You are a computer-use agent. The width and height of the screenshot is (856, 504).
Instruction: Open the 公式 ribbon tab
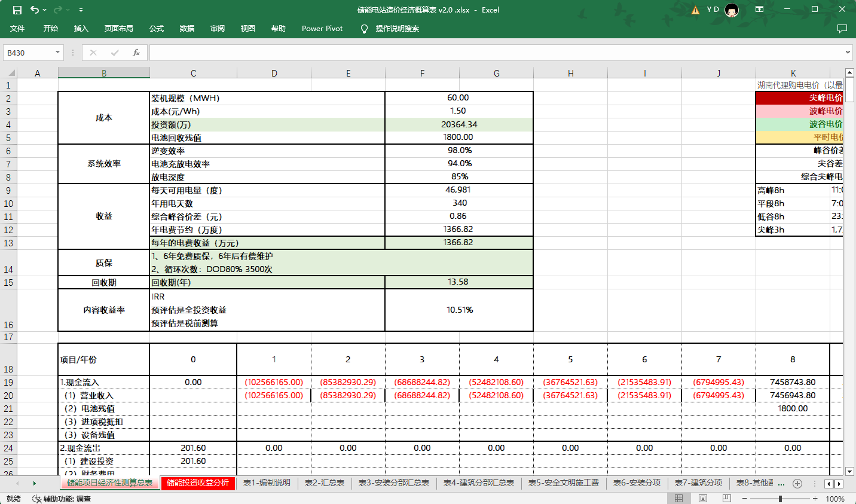(x=157, y=29)
